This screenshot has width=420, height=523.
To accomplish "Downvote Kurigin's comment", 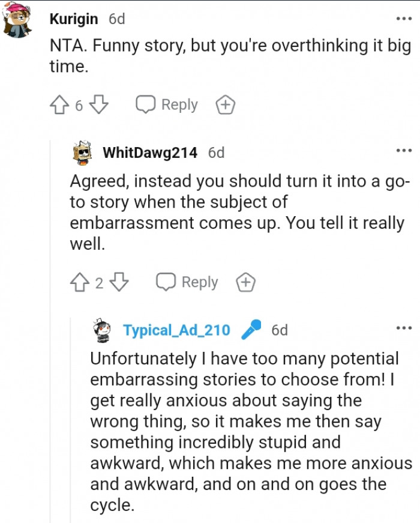I will pyautogui.click(x=98, y=105).
